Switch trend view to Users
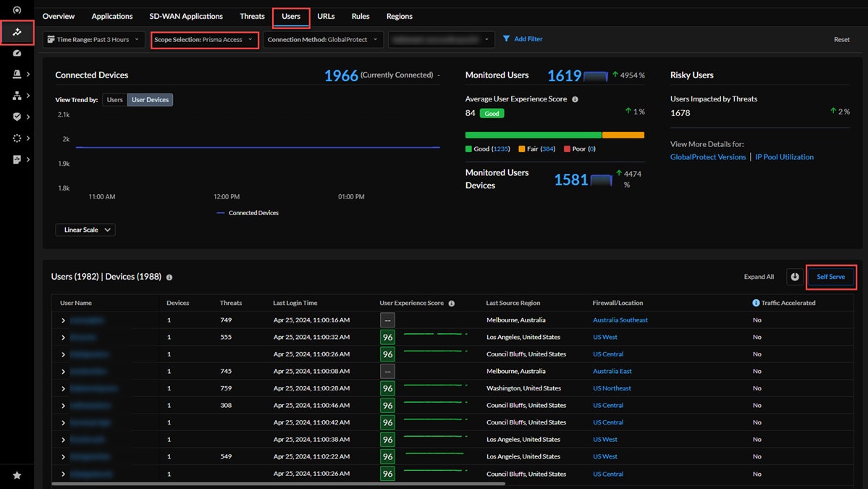Screen dimensions: 868x489 [114, 100]
